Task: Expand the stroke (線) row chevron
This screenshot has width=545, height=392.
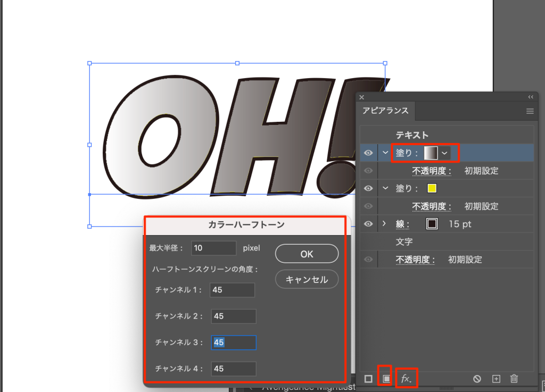Action: tap(385, 224)
